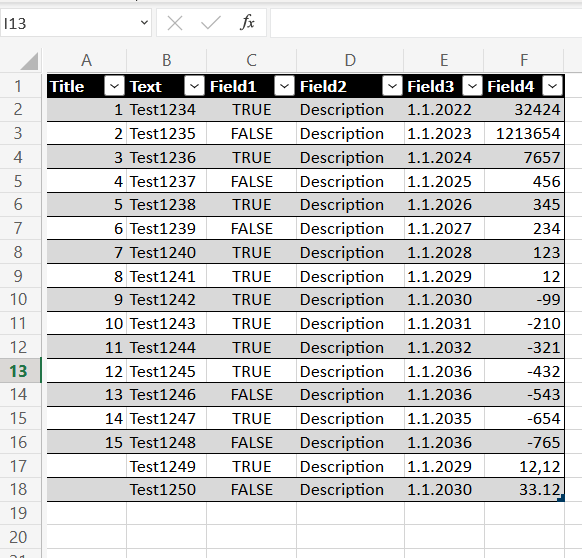Click cell containing Test1245
The height and width of the screenshot is (558, 582).
point(167,372)
